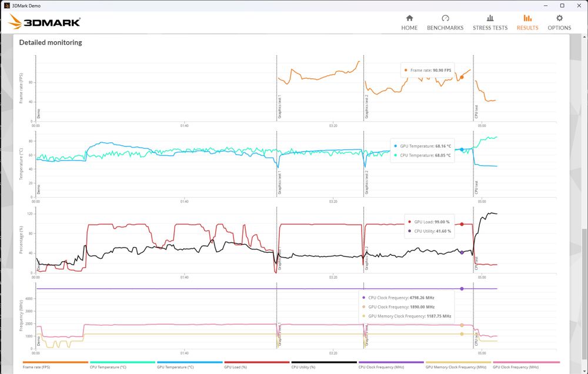Click the purple CPU Clock Frequency data point
The image size is (588, 374).
click(x=462, y=289)
